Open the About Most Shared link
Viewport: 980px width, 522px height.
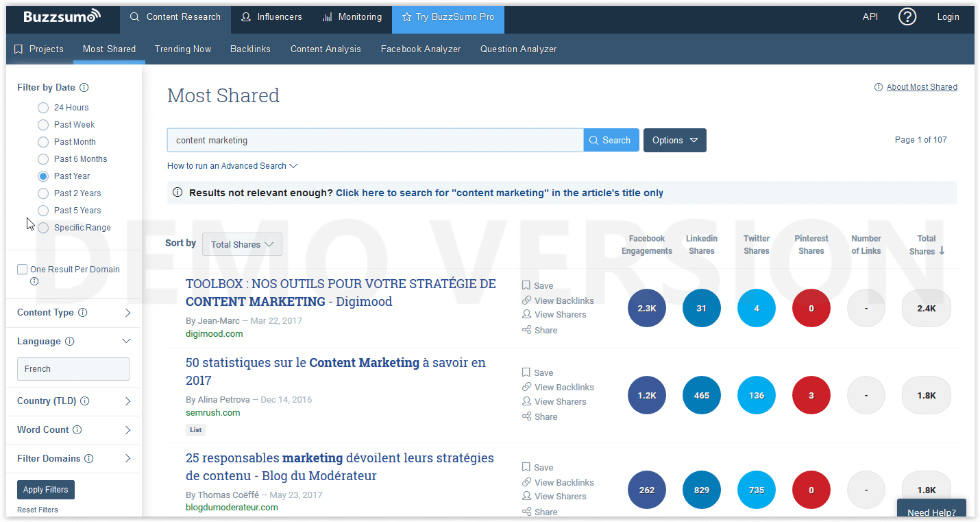point(922,87)
